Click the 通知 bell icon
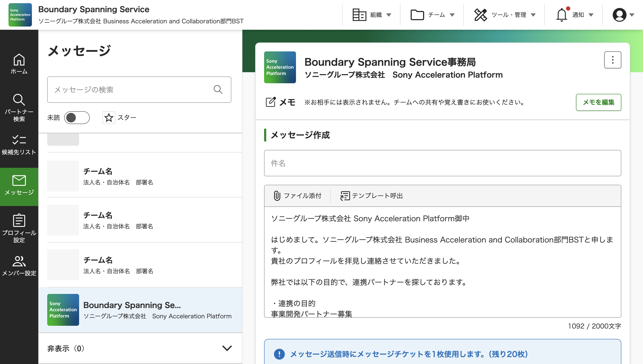This screenshot has width=643, height=364. pos(562,15)
